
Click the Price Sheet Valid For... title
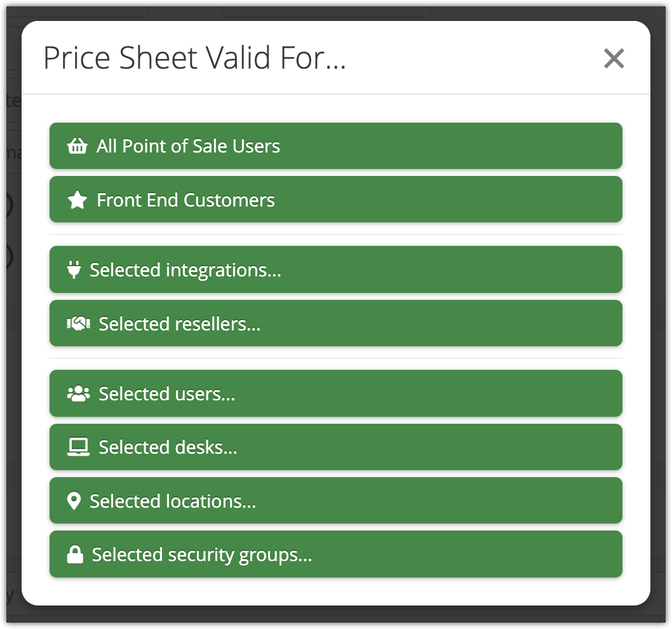[x=194, y=58]
